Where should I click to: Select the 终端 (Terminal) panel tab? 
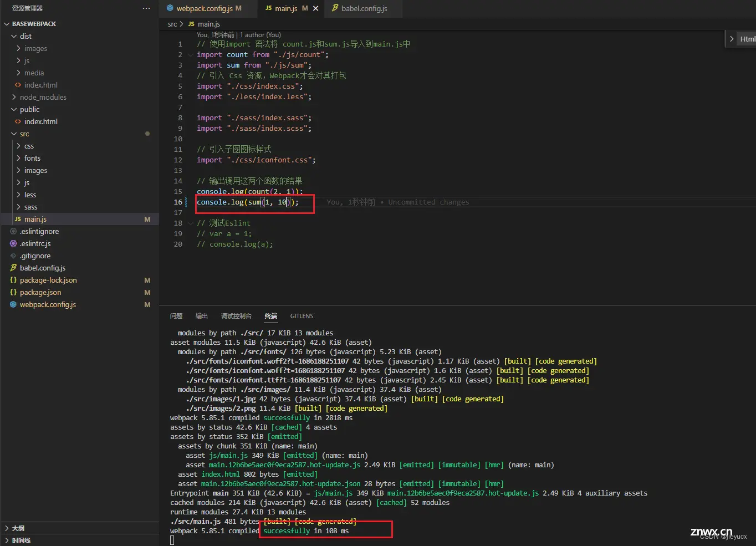(271, 316)
